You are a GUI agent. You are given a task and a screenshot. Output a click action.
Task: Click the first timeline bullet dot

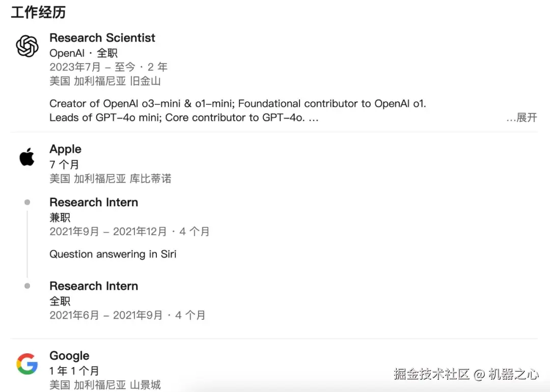[x=27, y=202]
